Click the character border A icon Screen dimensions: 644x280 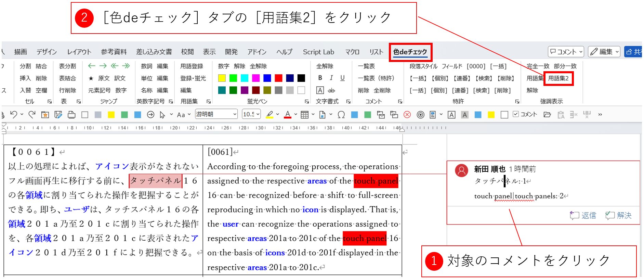[x=320, y=90]
